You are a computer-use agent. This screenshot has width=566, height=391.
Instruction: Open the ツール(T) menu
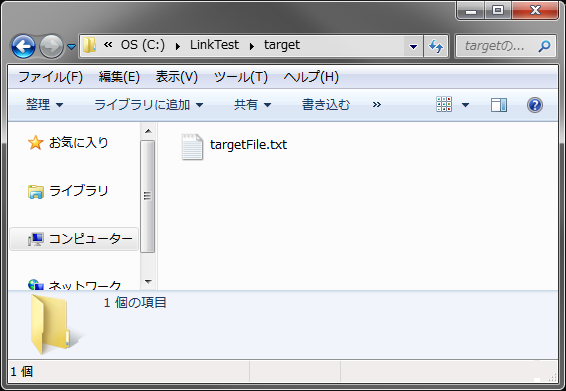point(241,77)
